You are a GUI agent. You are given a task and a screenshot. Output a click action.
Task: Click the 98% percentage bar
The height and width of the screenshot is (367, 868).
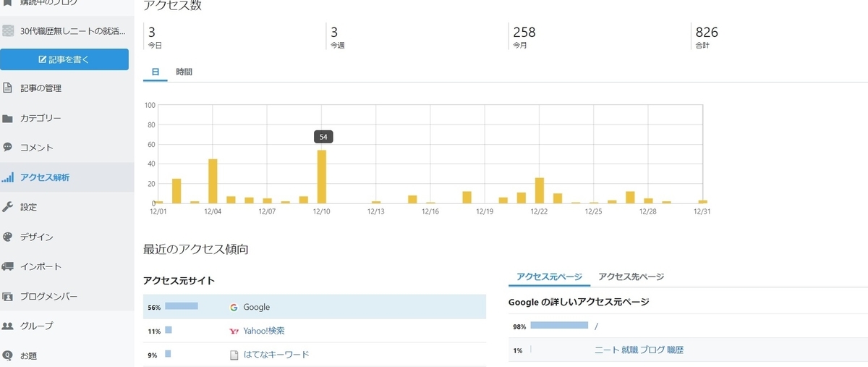coord(559,326)
